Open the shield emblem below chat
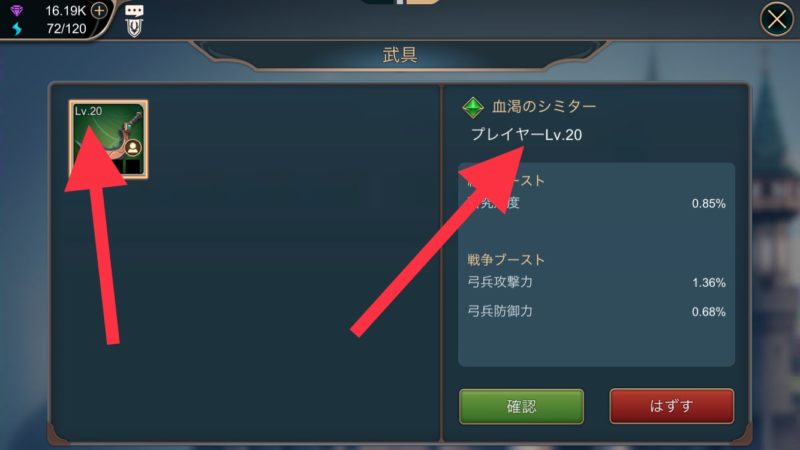Image resolution: width=800 pixels, height=450 pixels. 134,29
